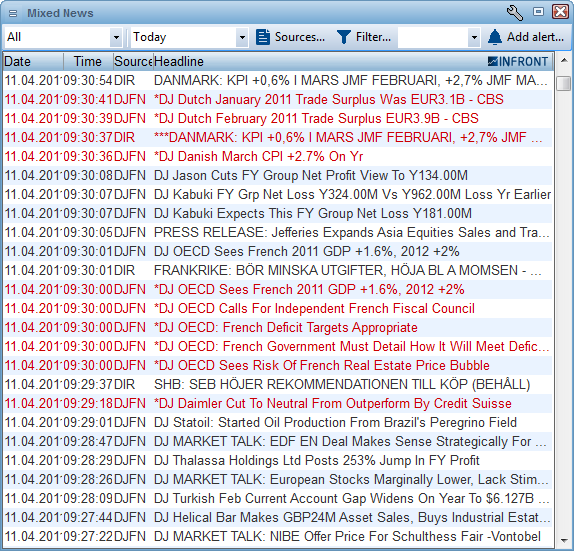Screen dimensions: 574x551
Task: Click the time 09:27:22 in the NIBE row
Action: tap(88, 537)
